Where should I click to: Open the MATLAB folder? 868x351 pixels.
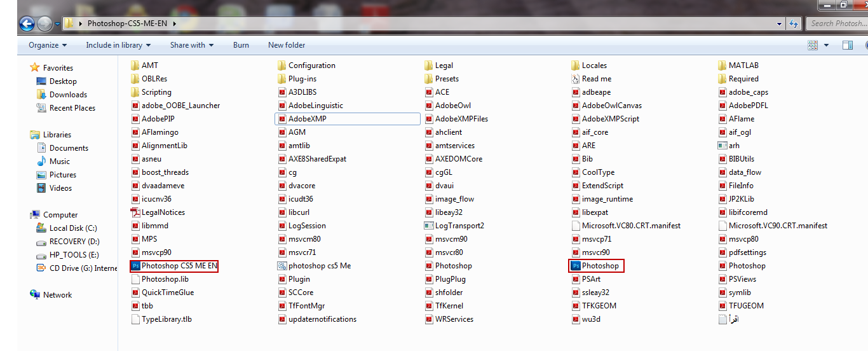pyautogui.click(x=738, y=65)
